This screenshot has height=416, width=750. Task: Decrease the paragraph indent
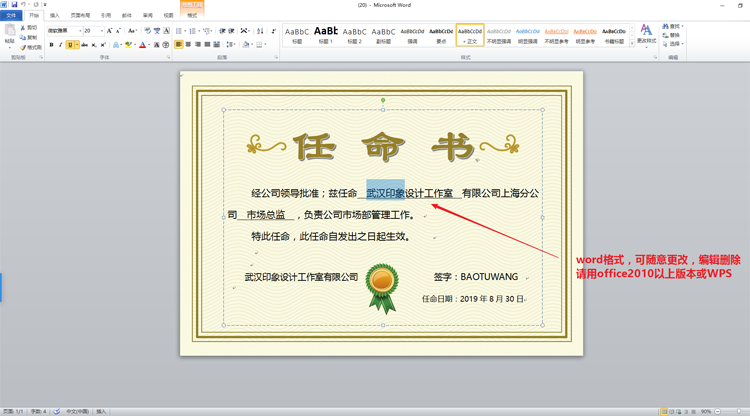click(222, 31)
